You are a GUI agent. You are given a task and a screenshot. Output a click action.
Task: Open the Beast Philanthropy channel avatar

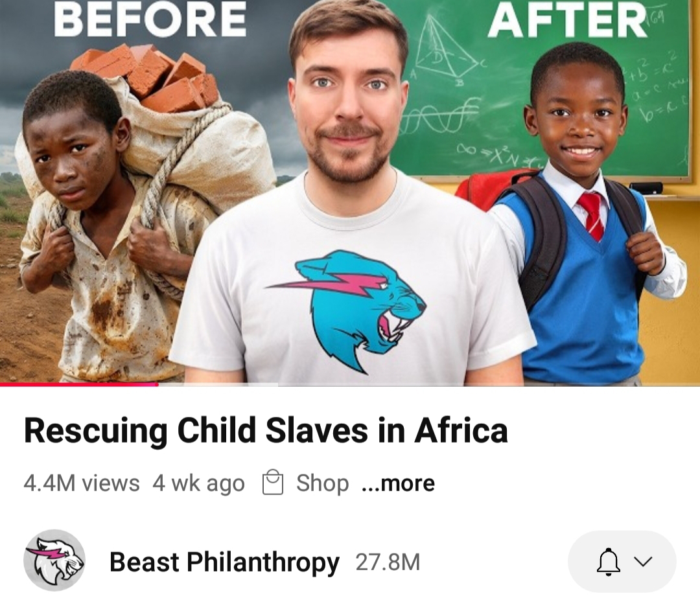point(54,560)
